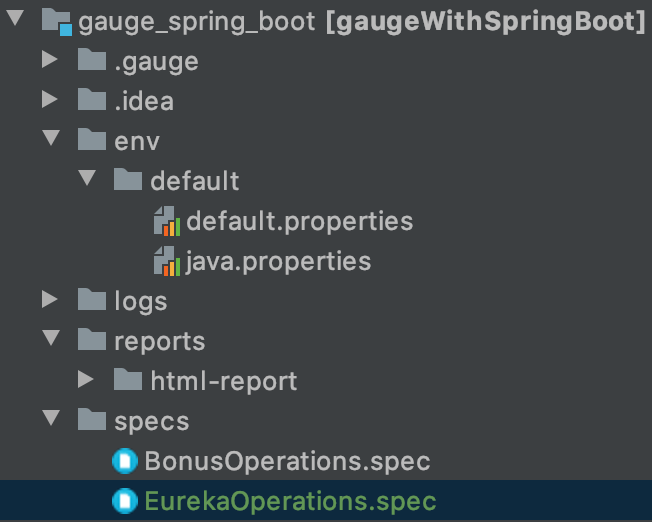Click the .gauge folder icon
This screenshot has height=522, width=652.
[92, 62]
